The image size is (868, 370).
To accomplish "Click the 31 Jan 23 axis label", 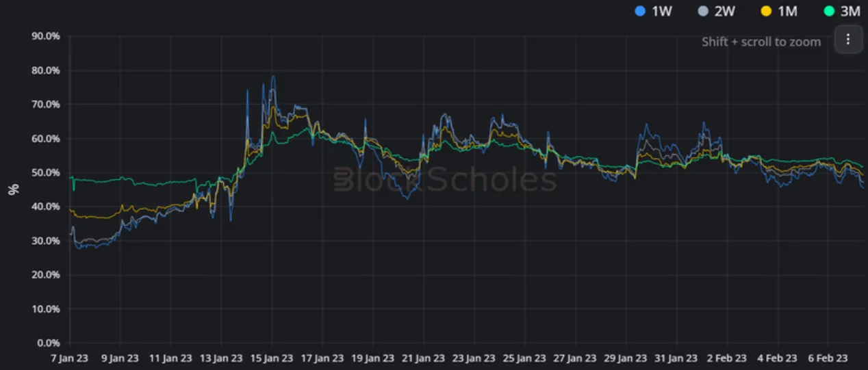I will (x=677, y=358).
